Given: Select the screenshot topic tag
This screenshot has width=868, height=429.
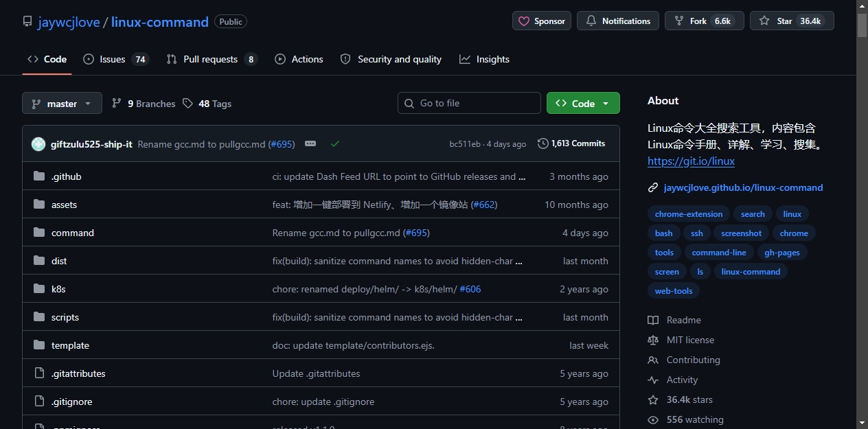Looking at the screenshot, I should point(741,233).
